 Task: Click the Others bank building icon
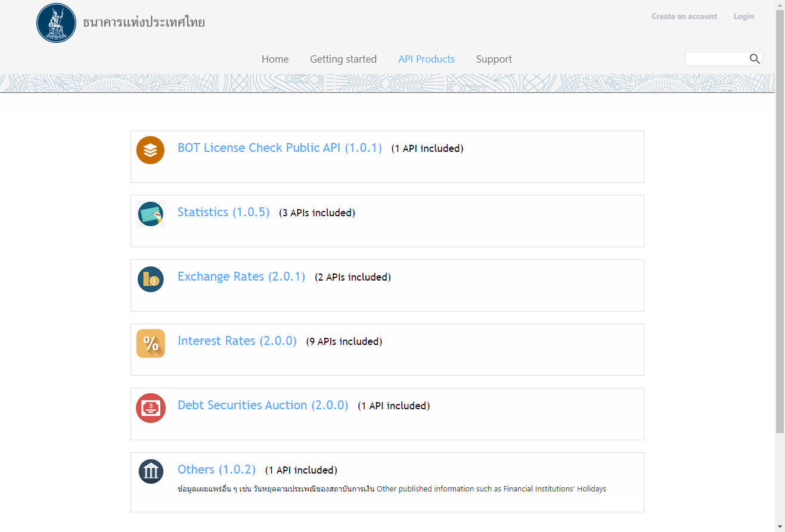click(150, 471)
